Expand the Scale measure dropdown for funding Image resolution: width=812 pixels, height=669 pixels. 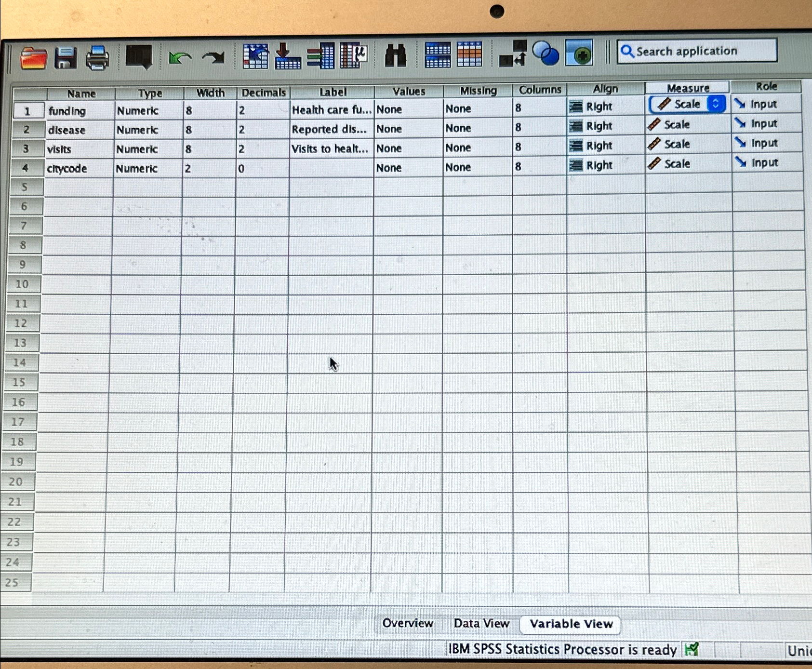tap(716, 104)
